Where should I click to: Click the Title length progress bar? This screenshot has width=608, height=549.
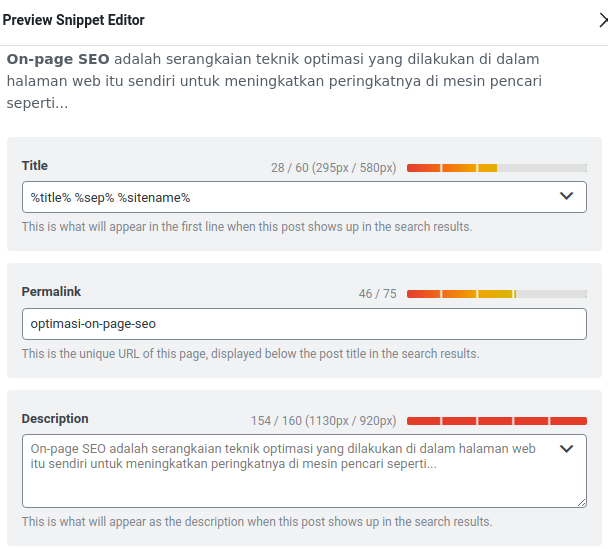click(x=496, y=168)
